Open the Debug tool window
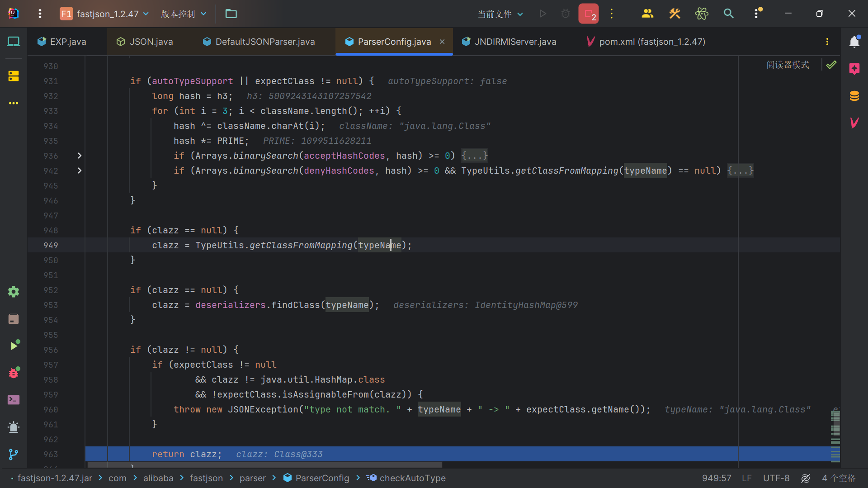Screen dimensions: 868x488 point(14,373)
